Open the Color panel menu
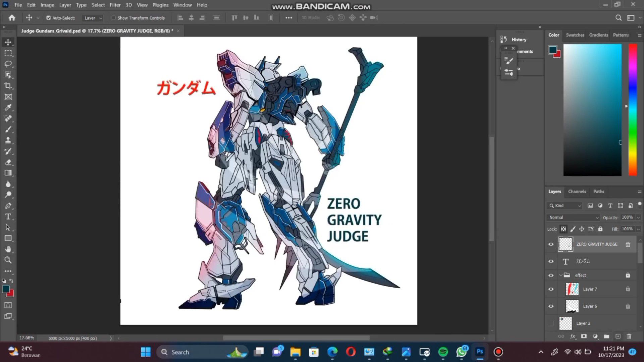The height and width of the screenshot is (362, 644). (639, 35)
